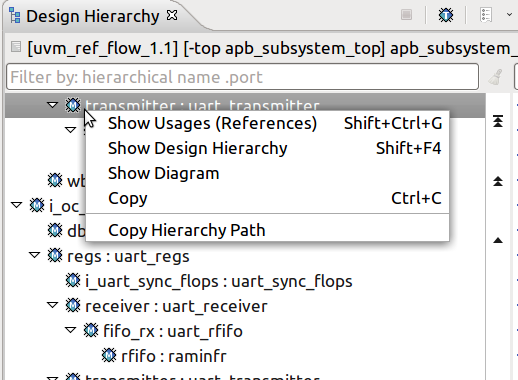Click the module icon beside i_uart_sync_flops
The width and height of the screenshot is (518, 380).
(x=73, y=280)
